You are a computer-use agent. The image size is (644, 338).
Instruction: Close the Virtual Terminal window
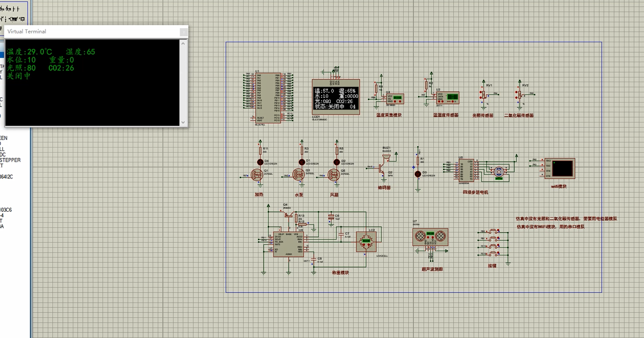184,32
